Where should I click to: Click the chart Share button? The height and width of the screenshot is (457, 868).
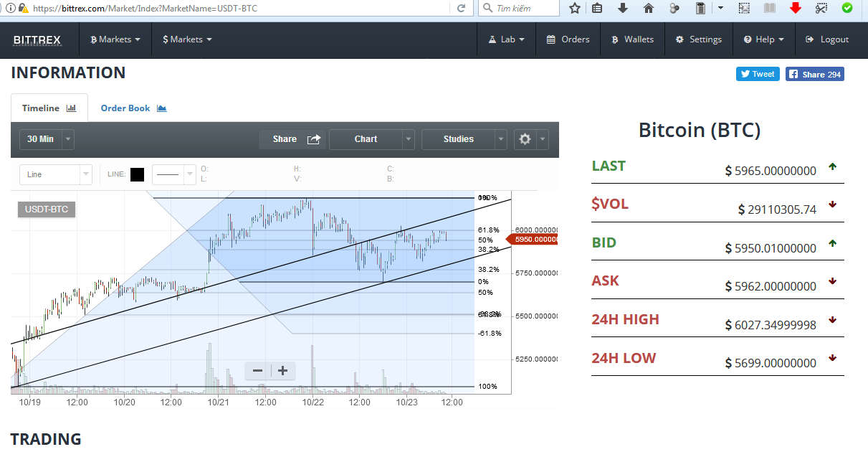[x=292, y=139]
